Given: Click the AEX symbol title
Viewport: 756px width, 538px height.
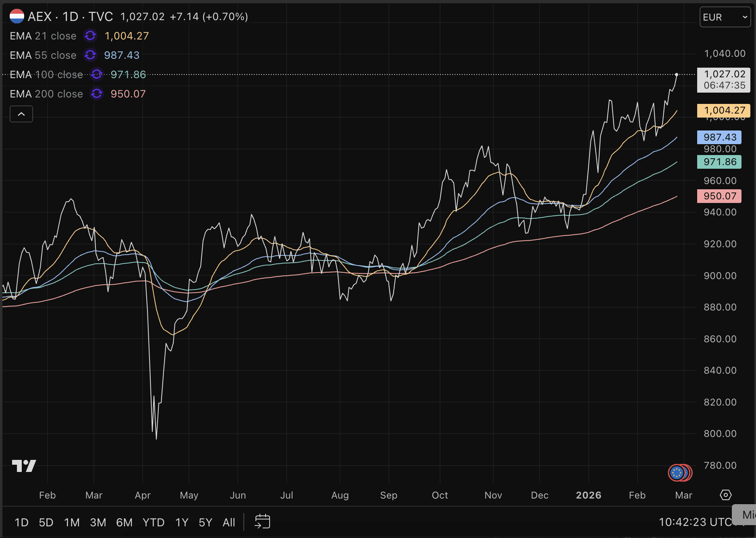Looking at the screenshot, I should (39, 17).
